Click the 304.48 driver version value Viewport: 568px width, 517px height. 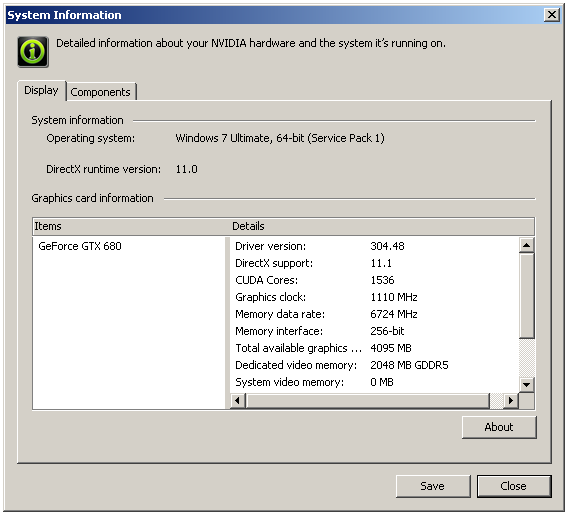tap(387, 246)
